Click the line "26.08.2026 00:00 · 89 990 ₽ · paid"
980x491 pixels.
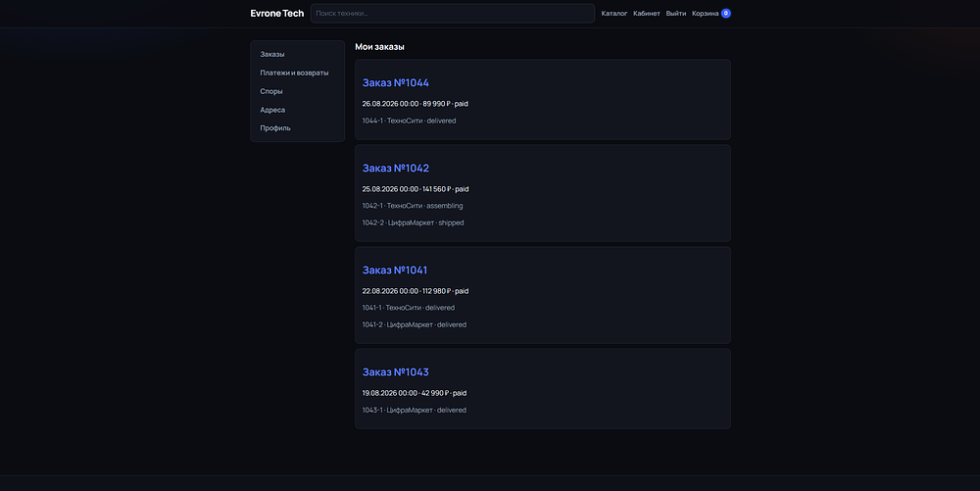(415, 104)
